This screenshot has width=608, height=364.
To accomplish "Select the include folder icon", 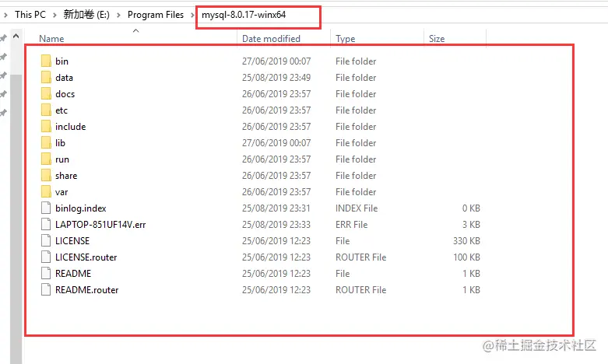I will coord(46,127).
